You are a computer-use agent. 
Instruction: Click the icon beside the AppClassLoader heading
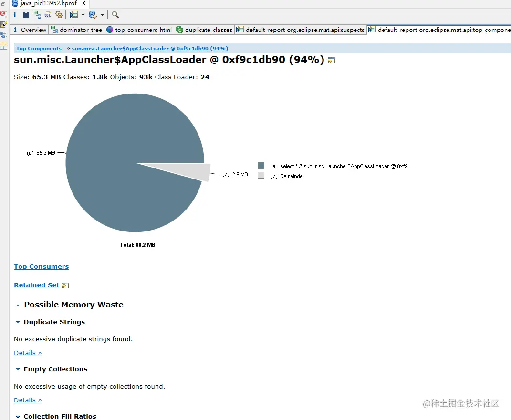click(332, 60)
